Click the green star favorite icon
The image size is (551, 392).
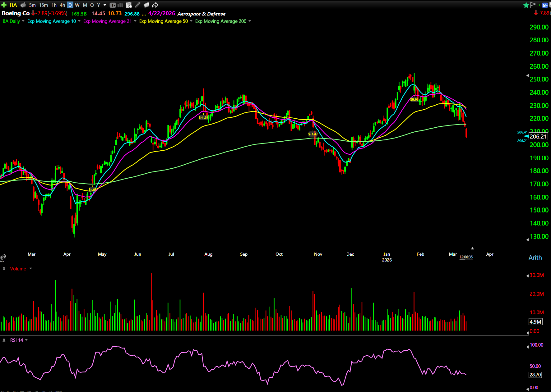pyautogui.click(x=526, y=5)
